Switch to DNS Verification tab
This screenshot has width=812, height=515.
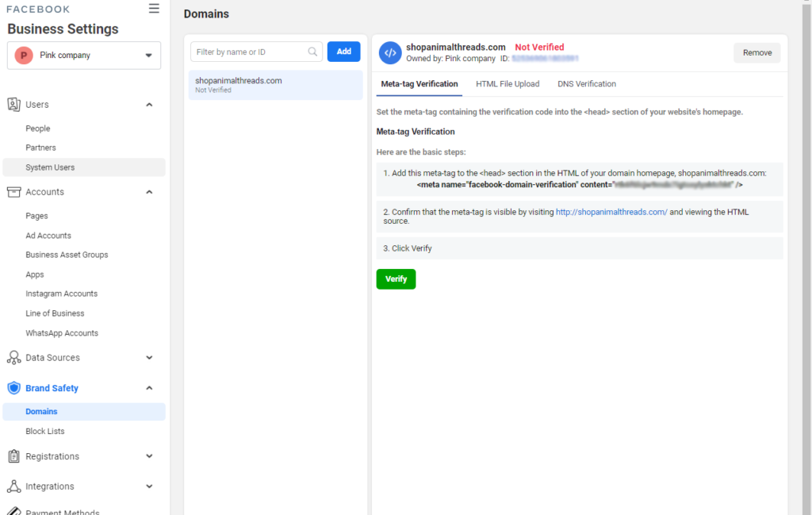[587, 84]
